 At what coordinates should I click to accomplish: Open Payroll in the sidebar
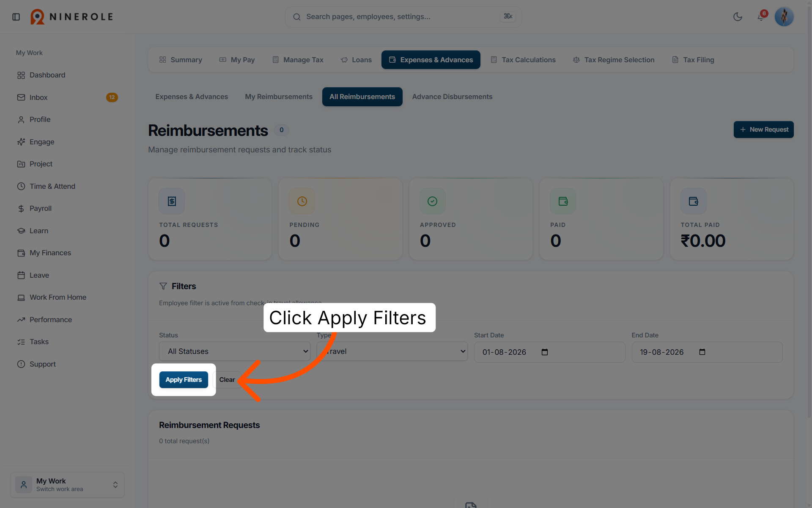pos(68,208)
